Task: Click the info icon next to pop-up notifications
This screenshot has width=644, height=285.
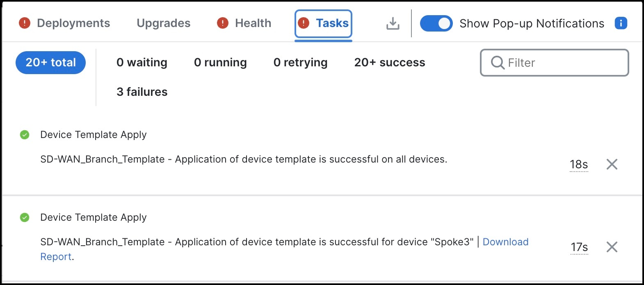Action: tap(621, 23)
